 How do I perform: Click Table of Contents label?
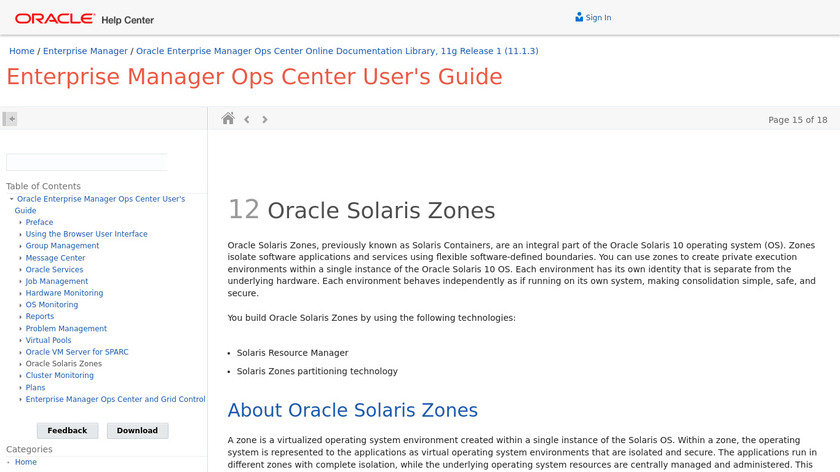[43, 186]
